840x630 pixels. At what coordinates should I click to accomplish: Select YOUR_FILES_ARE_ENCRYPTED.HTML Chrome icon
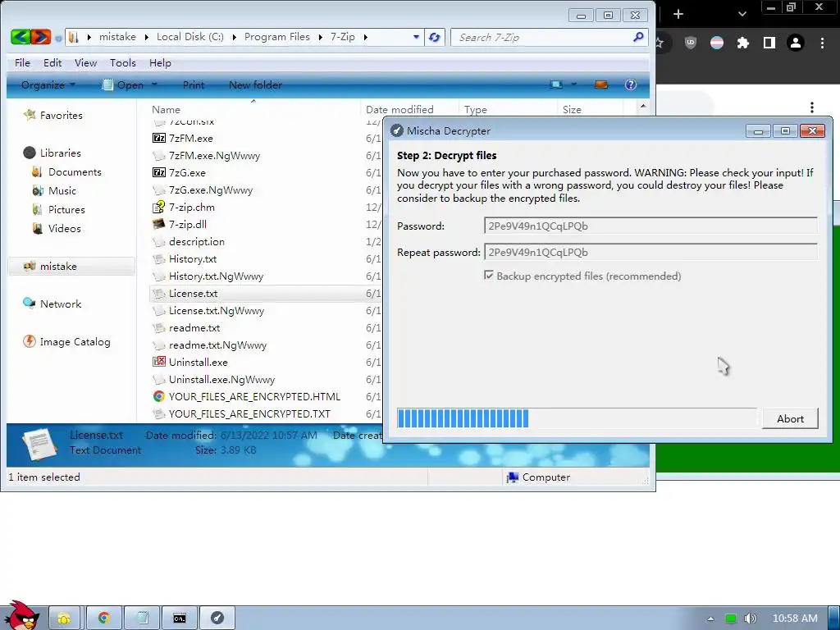[x=159, y=396]
